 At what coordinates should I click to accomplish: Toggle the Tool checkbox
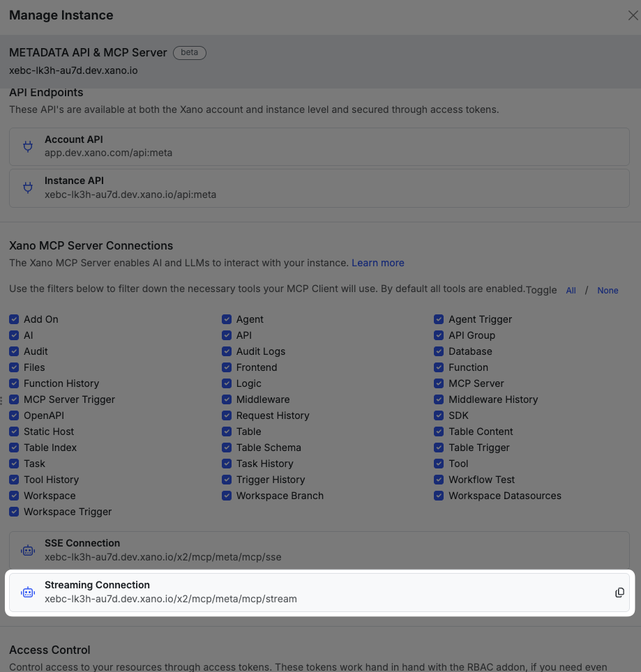click(439, 464)
